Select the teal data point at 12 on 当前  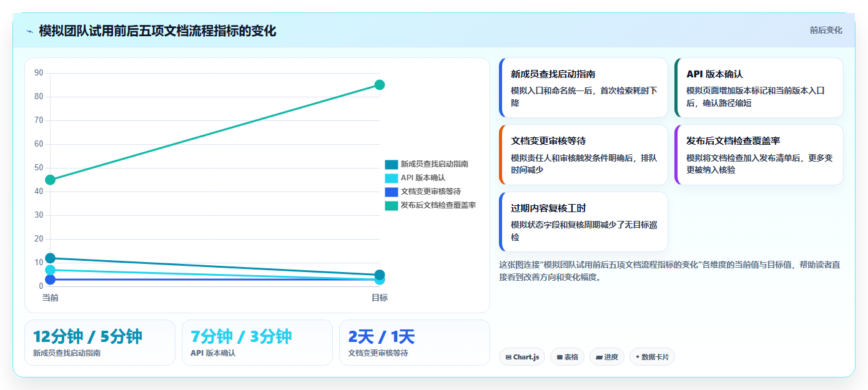[50, 258]
